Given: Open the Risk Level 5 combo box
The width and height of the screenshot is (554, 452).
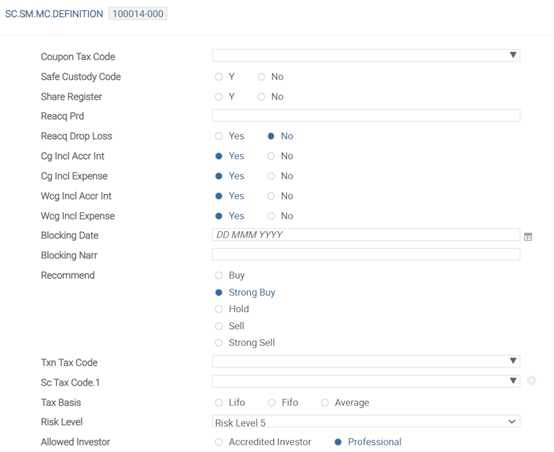Looking at the screenshot, I should (366, 422).
